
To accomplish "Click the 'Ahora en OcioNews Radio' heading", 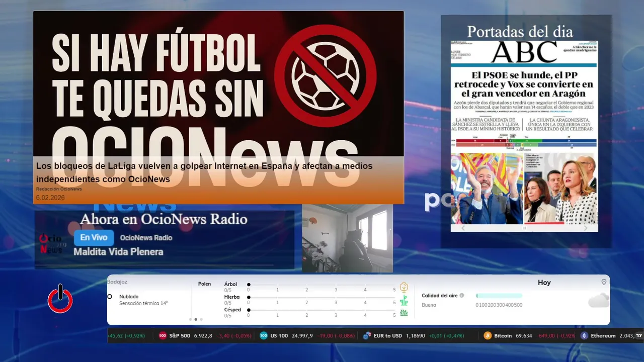I will coord(164,219).
